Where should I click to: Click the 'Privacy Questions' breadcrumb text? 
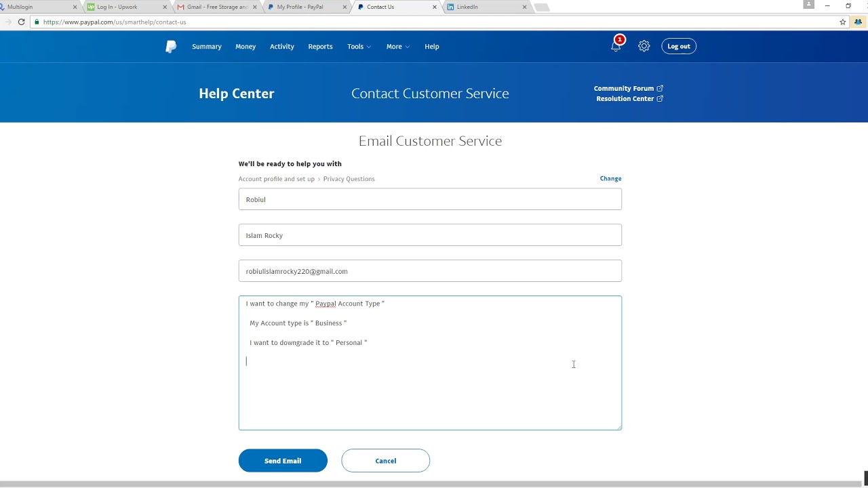(349, 179)
